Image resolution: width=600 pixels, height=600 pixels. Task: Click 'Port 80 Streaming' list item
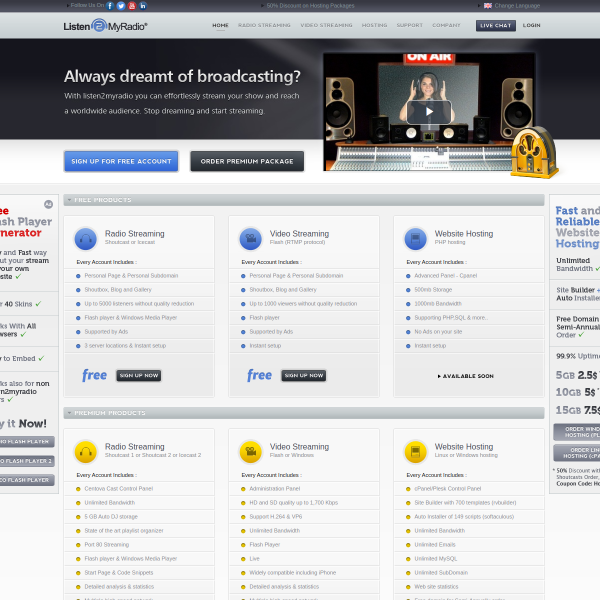click(x=107, y=545)
